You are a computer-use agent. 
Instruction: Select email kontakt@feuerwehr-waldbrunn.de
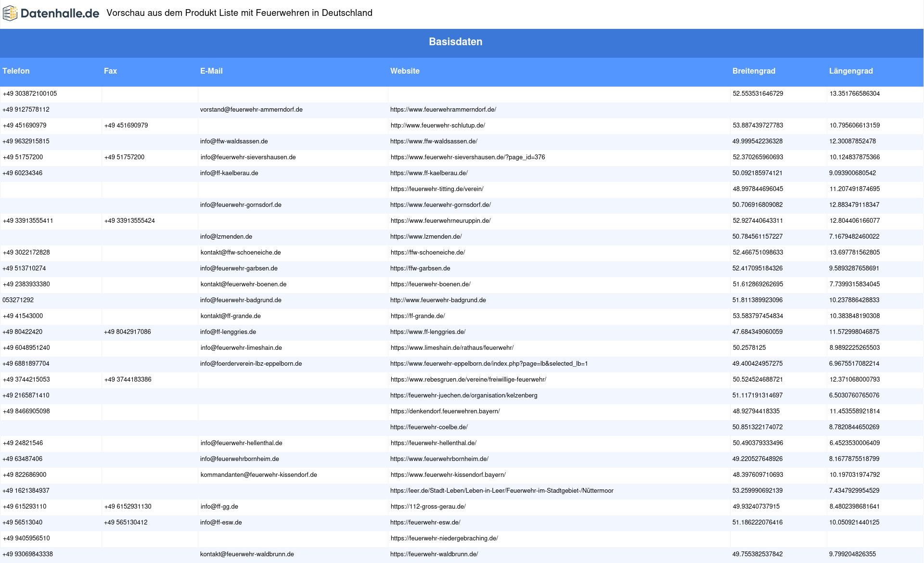tap(247, 554)
